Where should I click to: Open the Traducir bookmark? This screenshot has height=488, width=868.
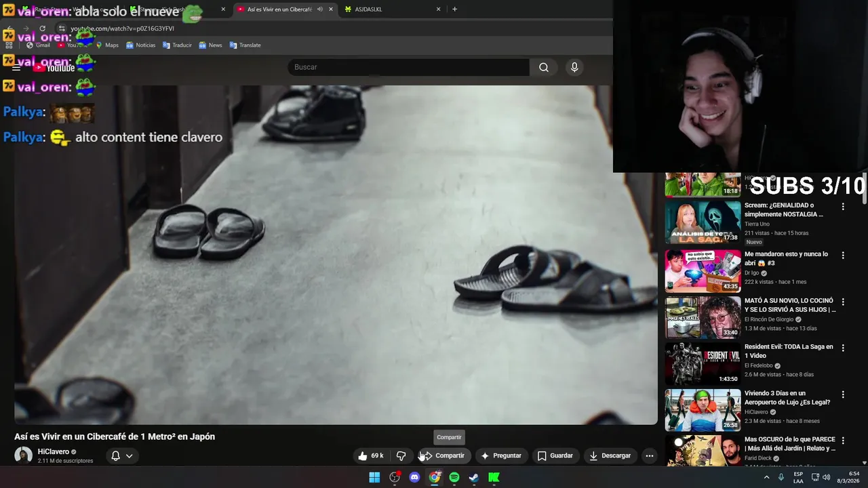pos(177,45)
